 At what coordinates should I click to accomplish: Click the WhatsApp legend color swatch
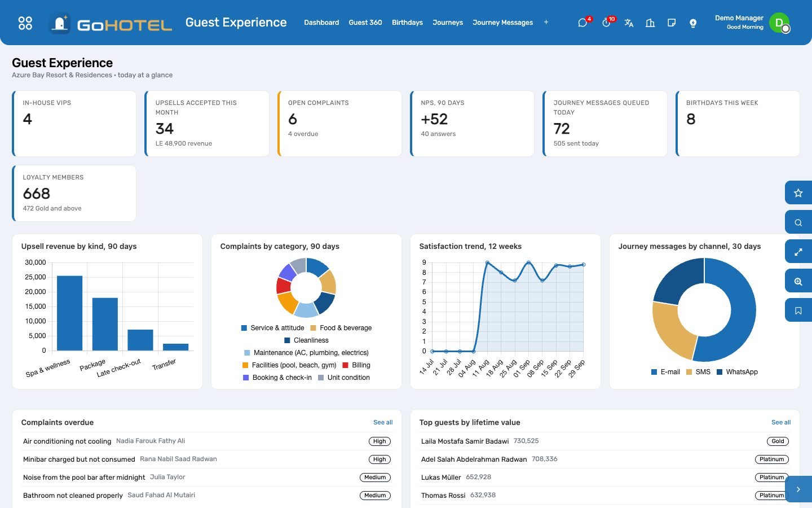[x=720, y=372]
